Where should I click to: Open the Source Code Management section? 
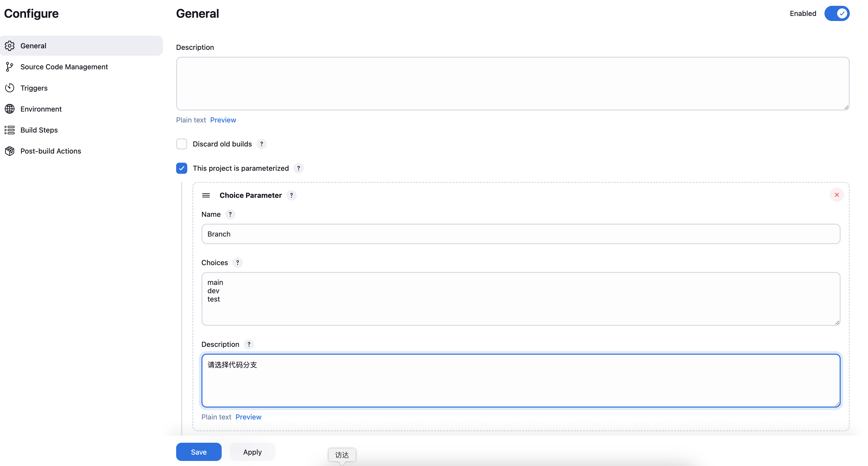[x=64, y=67]
